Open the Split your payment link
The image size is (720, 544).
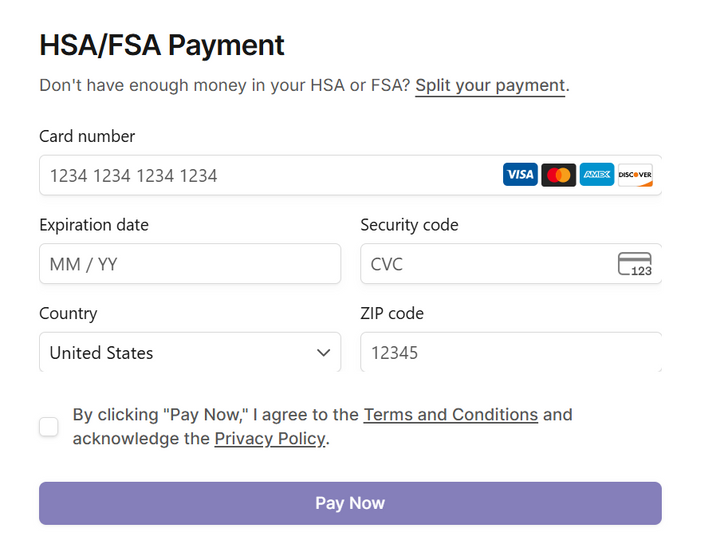[490, 86]
